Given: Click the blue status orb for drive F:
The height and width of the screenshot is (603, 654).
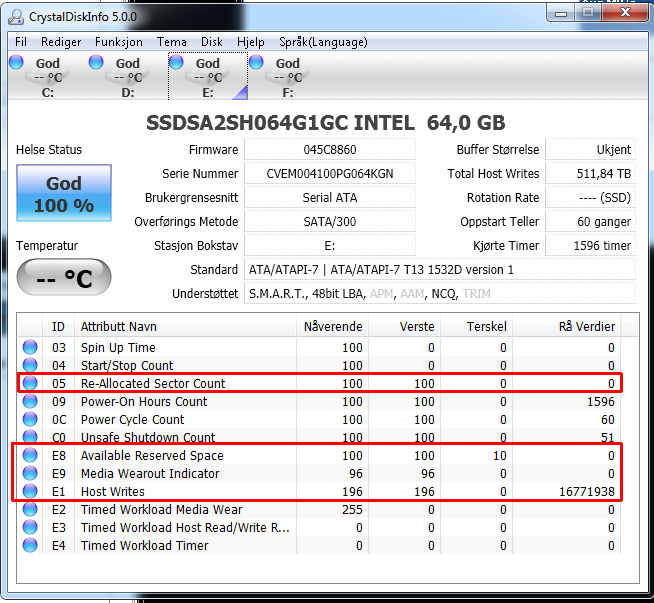Looking at the screenshot, I should [x=256, y=62].
